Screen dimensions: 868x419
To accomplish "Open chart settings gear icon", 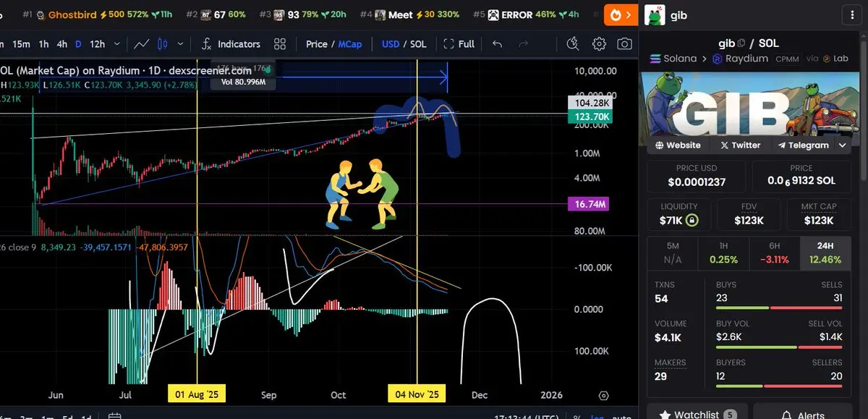I will (599, 44).
